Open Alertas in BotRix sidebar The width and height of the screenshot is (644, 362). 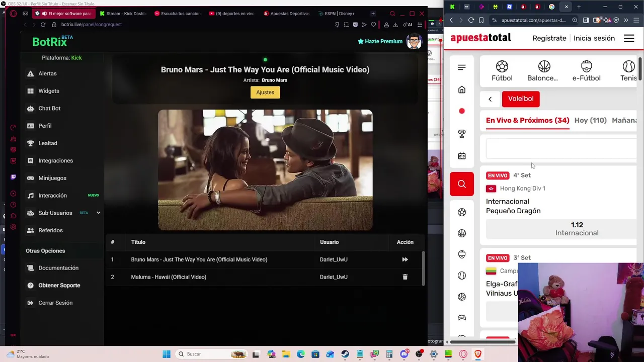coord(48,73)
